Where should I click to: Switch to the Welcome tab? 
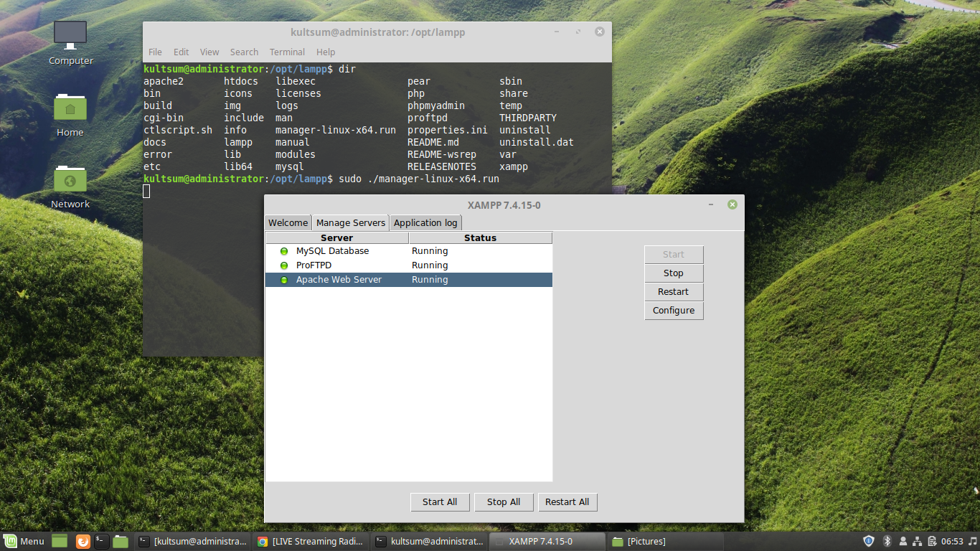[x=288, y=222]
